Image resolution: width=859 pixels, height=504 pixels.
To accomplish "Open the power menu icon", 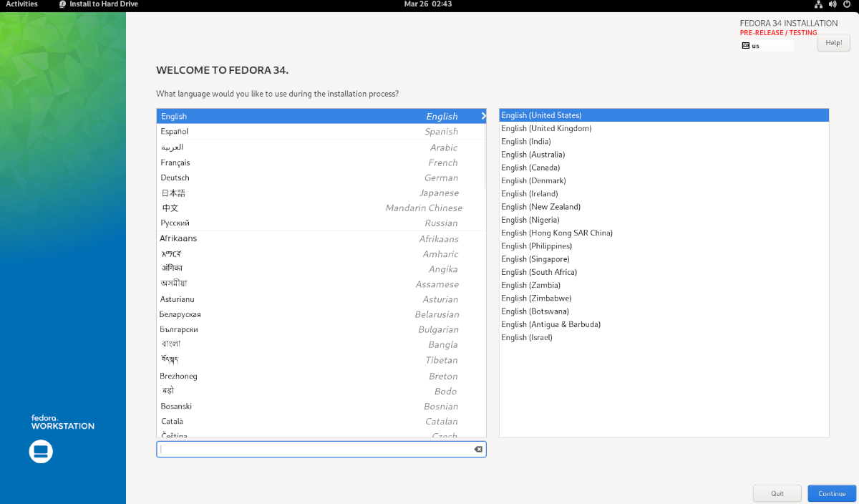I will pos(845,4).
